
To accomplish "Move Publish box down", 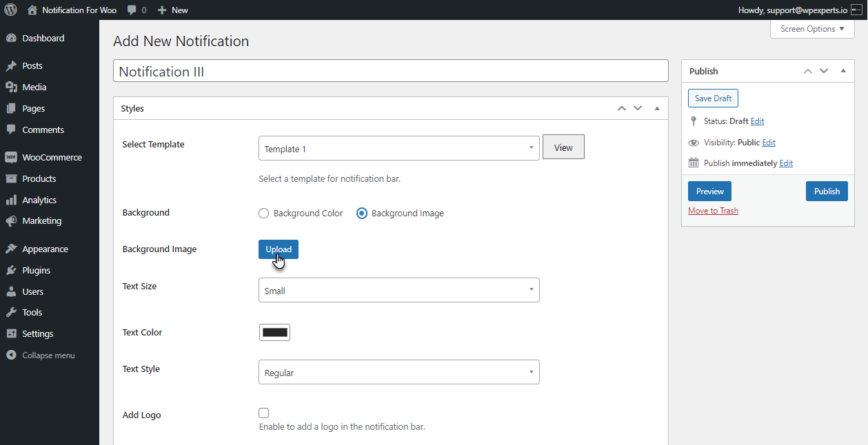I will pos(824,71).
